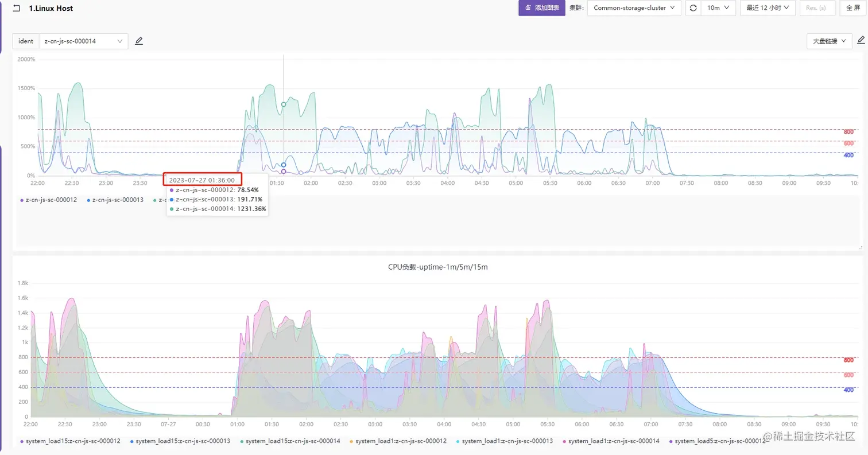Image resolution: width=868 pixels, height=455 pixels.
Task: Open the Common-storage-cluster dropdown
Action: (634, 8)
